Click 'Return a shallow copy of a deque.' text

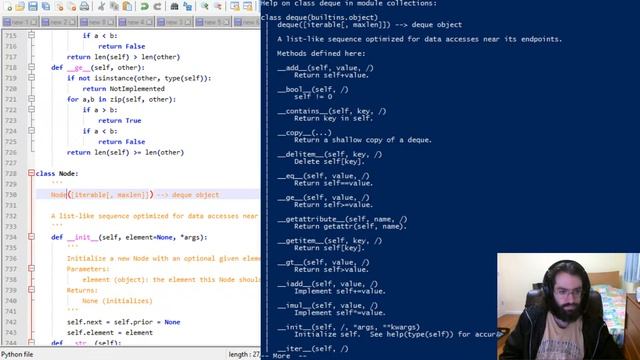(363, 140)
